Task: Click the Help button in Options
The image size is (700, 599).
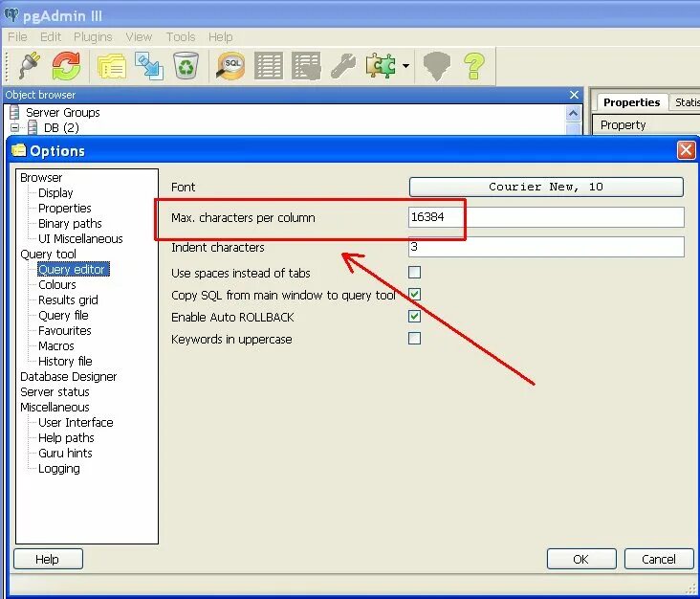Action: point(48,559)
